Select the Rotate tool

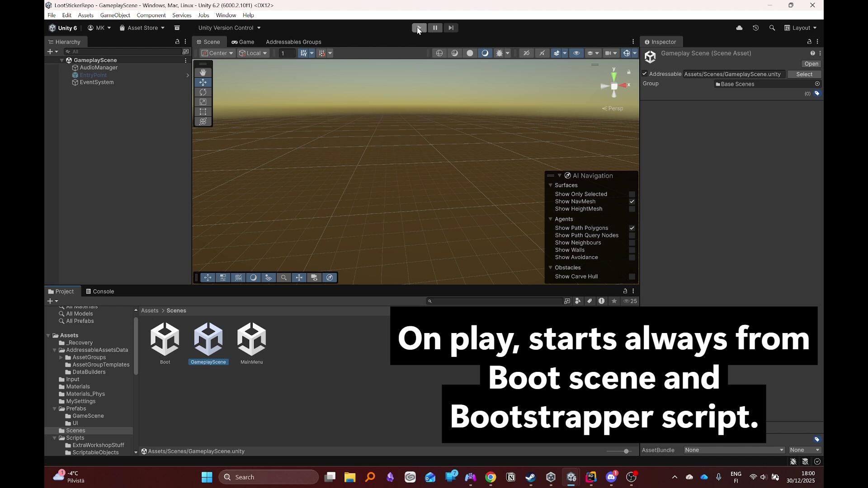[x=203, y=92]
